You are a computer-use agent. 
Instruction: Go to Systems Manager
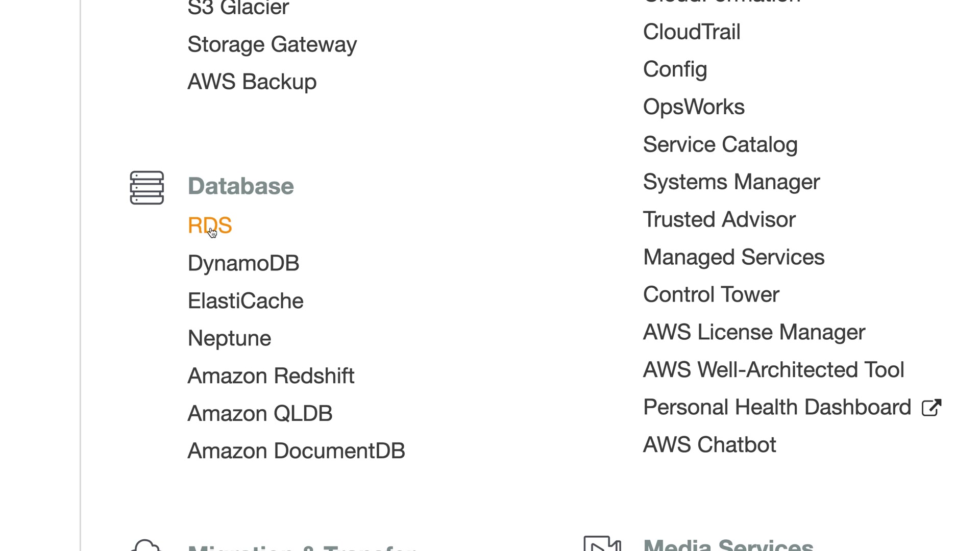tap(731, 182)
